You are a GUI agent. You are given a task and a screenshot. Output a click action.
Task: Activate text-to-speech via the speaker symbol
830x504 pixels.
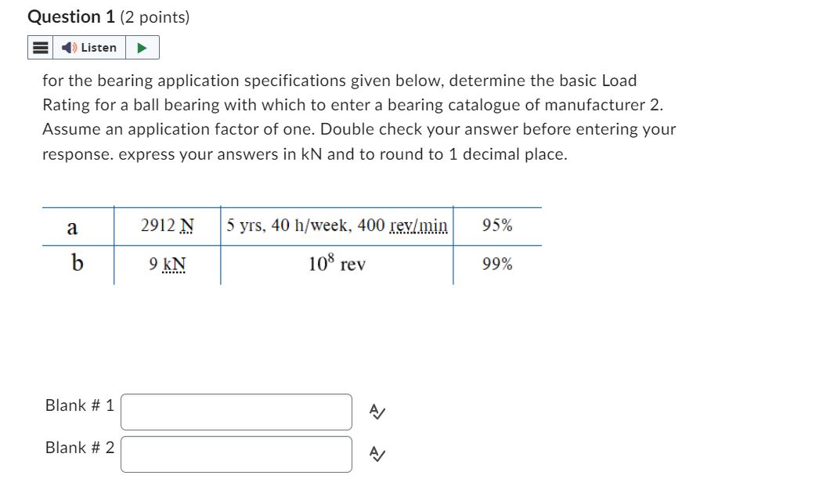pos(69,47)
